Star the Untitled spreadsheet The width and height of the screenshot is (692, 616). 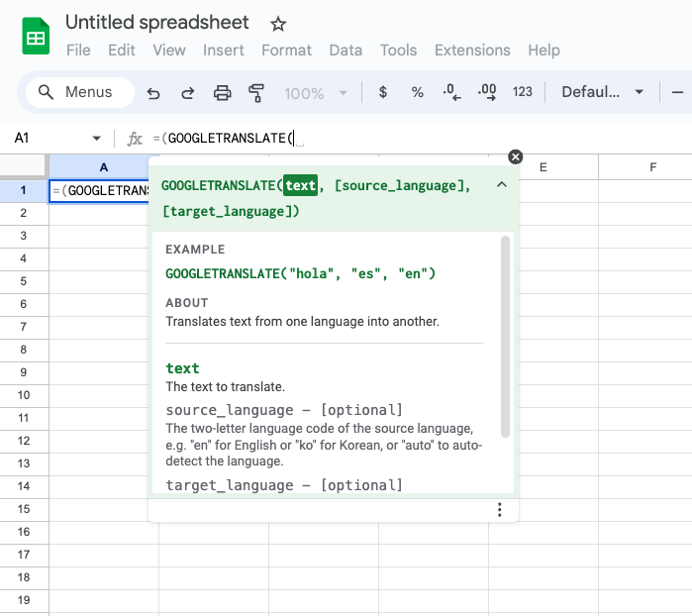tap(278, 24)
